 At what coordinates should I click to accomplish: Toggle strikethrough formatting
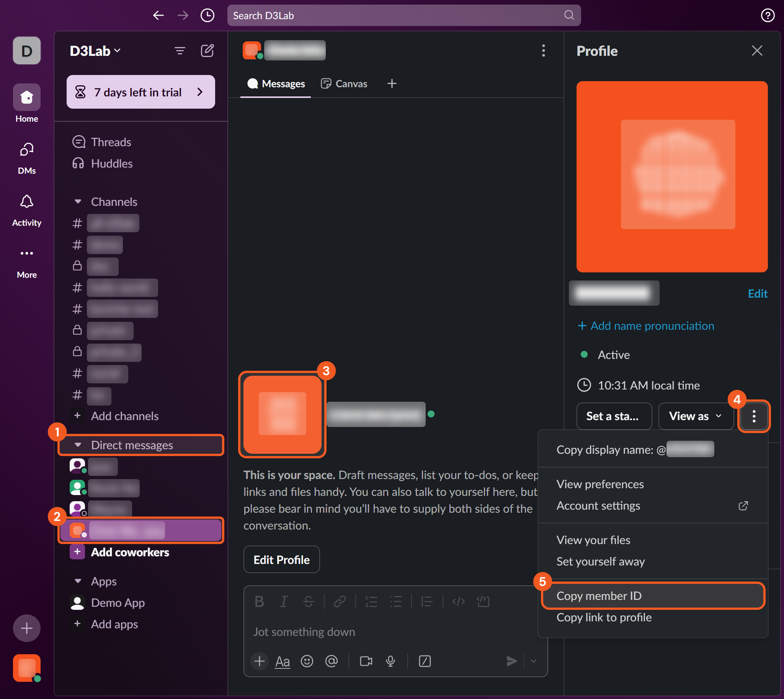click(308, 601)
